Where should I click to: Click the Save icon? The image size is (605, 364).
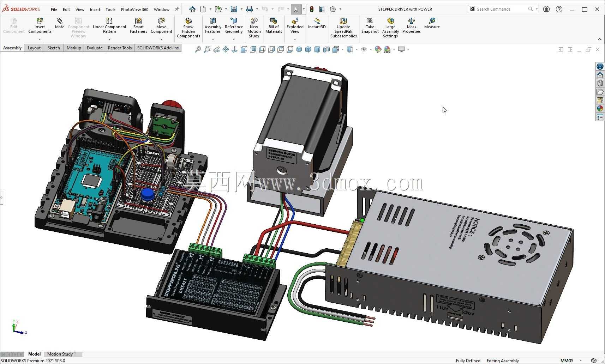point(234,9)
